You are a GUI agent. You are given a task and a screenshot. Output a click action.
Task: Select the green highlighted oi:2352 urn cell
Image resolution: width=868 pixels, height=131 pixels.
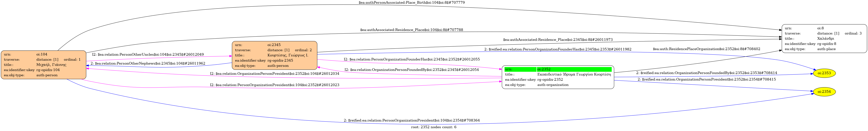pos(574,69)
